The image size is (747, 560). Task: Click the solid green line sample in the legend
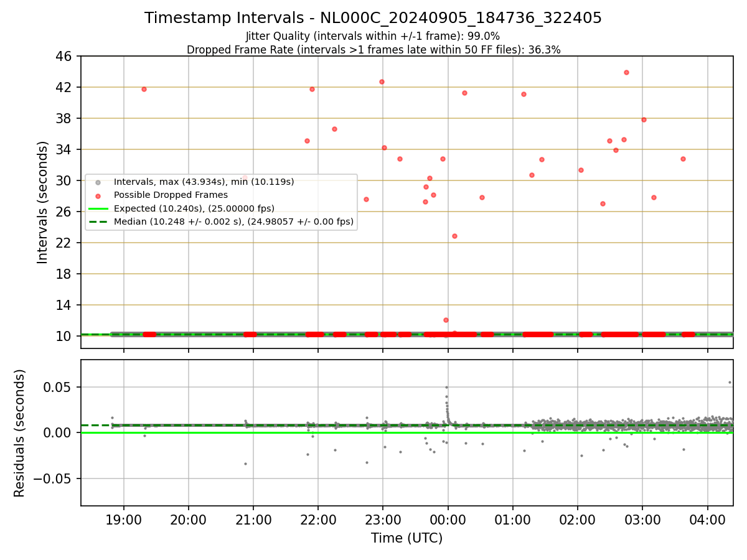point(98,208)
